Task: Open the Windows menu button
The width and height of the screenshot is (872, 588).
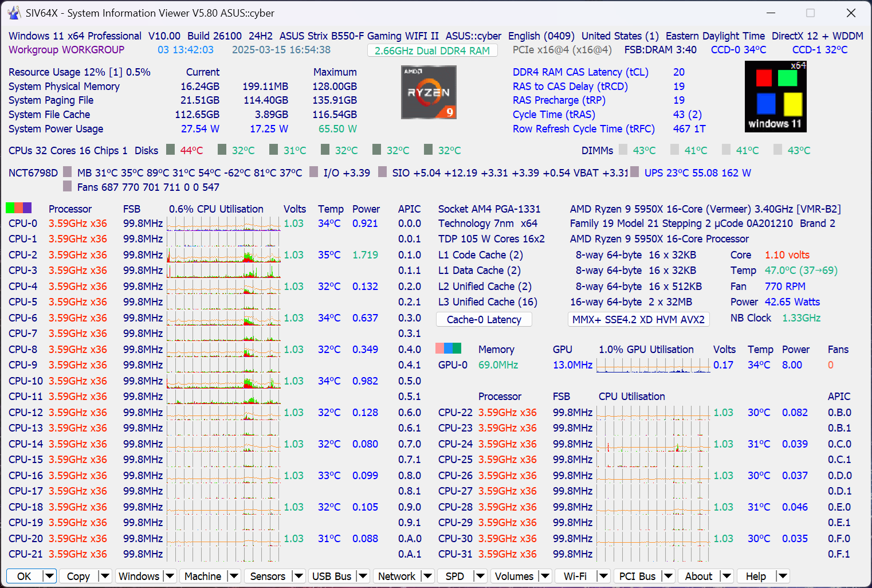Action: pyautogui.click(x=139, y=576)
